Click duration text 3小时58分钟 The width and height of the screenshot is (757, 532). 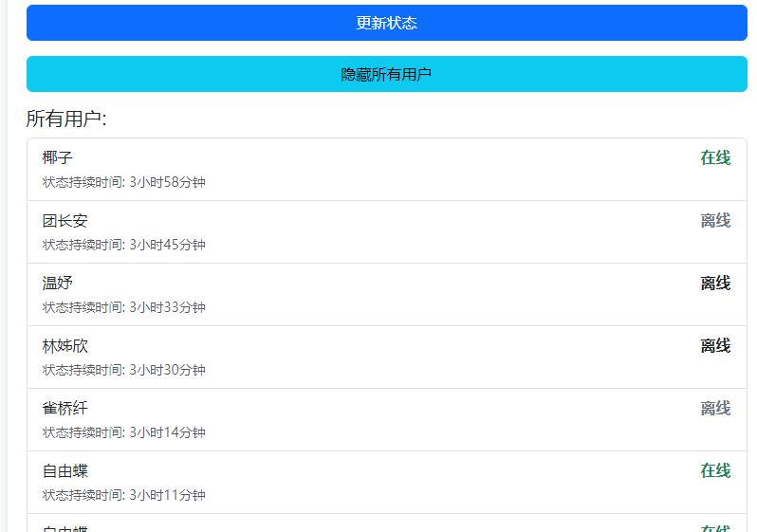167,182
